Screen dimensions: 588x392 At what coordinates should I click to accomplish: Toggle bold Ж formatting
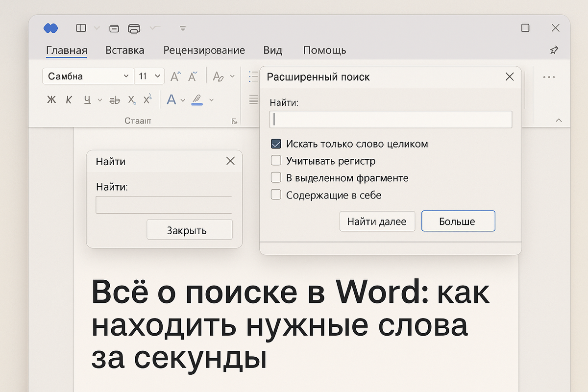(x=51, y=100)
